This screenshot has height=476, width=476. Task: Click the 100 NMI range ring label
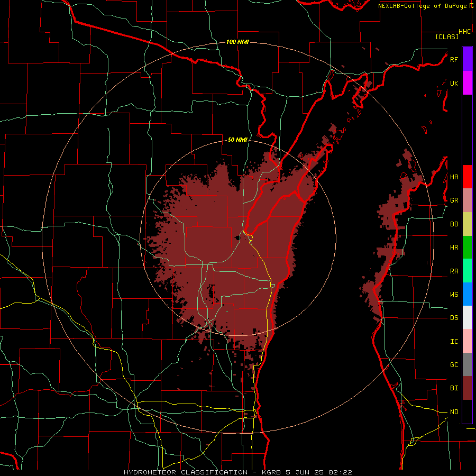tap(237, 42)
